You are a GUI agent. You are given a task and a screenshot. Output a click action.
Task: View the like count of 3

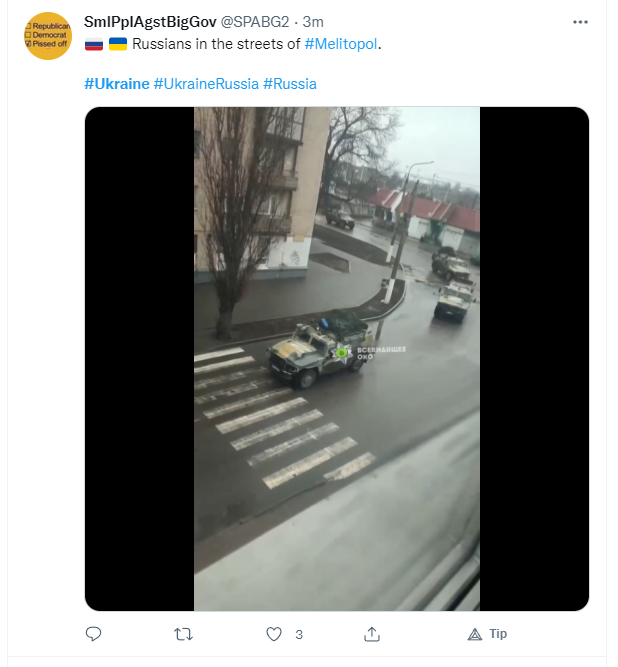coord(299,635)
